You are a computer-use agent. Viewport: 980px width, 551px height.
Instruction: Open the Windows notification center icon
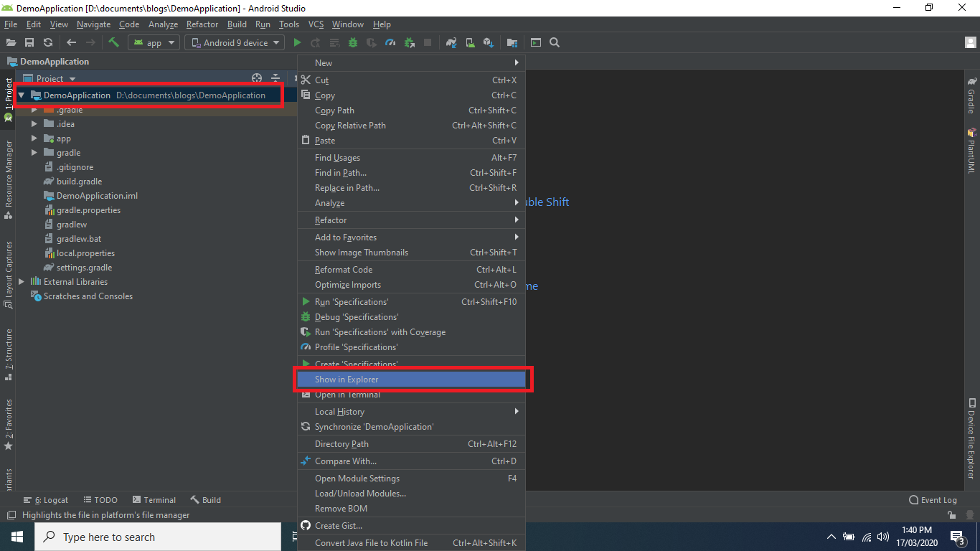(957, 537)
